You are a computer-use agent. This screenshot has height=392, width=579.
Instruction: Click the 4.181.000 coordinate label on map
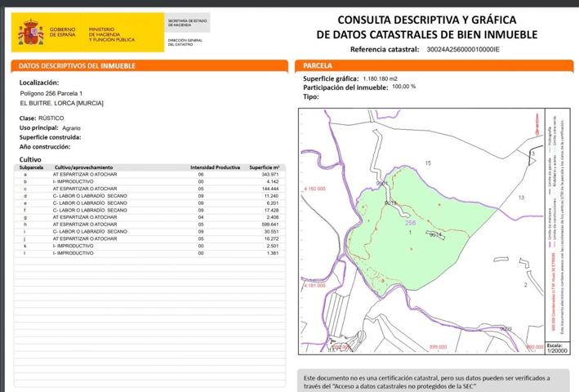314,285
